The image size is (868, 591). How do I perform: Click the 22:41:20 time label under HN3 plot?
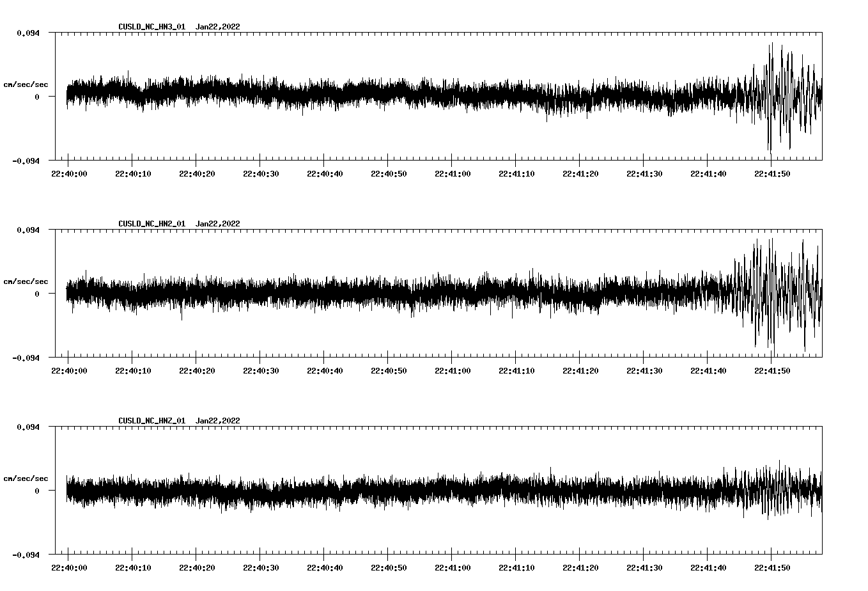(x=580, y=174)
